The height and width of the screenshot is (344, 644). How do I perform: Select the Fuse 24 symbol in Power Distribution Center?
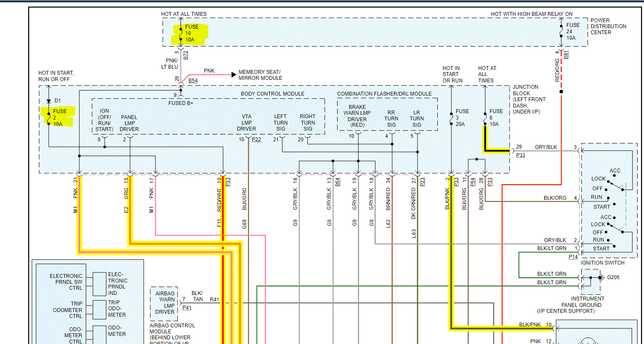click(x=561, y=31)
